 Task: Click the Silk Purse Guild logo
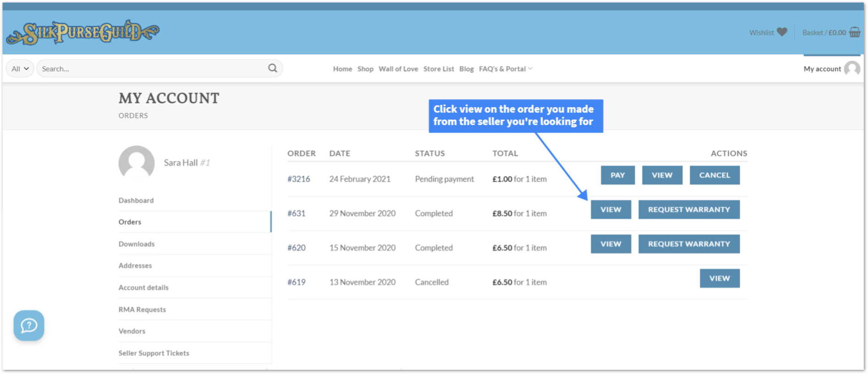(x=82, y=33)
